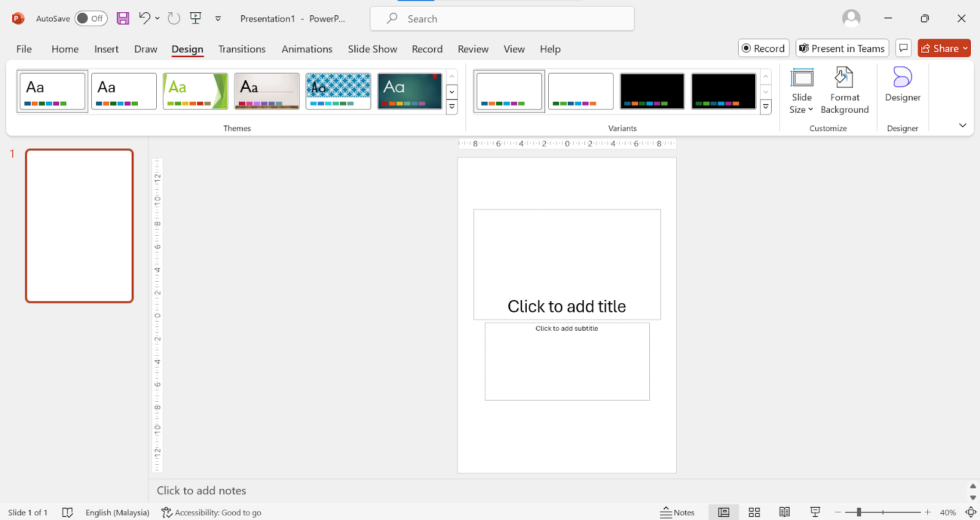The image size is (980, 520).
Task: Click the Save icon in the quick access toolbar
Action: (123, 18)
